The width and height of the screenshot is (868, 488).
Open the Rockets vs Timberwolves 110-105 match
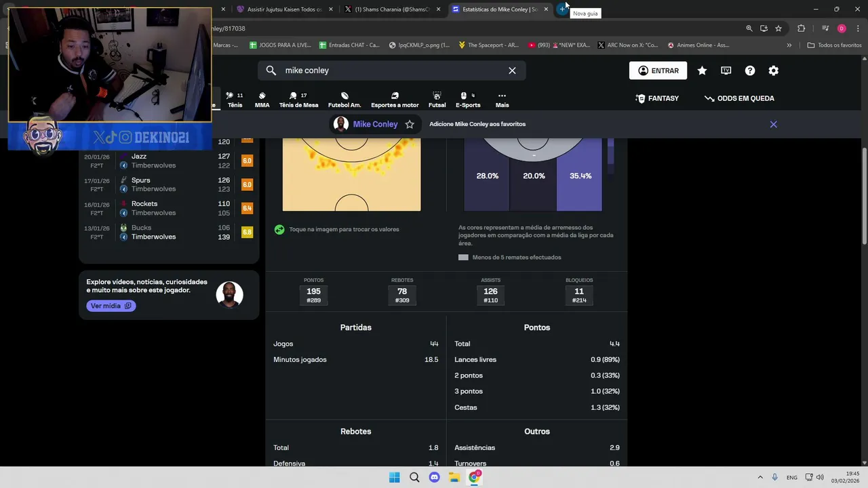[168, 208]
